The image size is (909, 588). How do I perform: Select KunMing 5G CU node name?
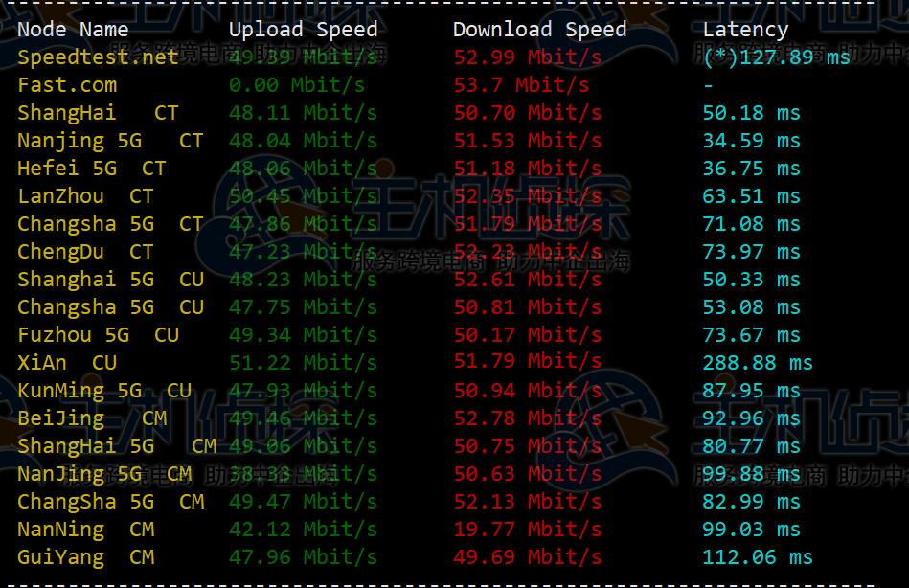[x=104, y=391]
